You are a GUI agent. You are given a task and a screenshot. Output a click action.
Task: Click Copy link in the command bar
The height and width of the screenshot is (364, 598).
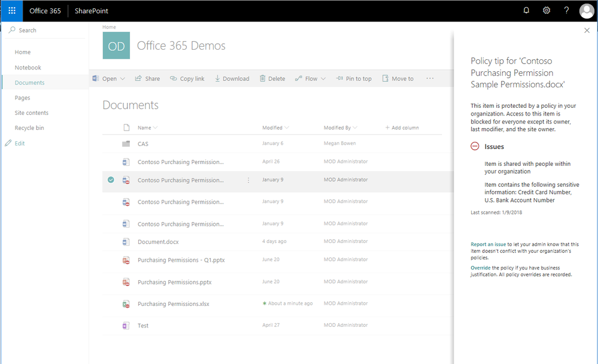[x=187, y=78]
